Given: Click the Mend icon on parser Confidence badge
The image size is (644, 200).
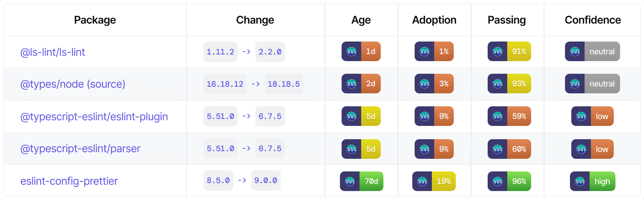Looking at the screenshot, I should [x=580, y=149].
